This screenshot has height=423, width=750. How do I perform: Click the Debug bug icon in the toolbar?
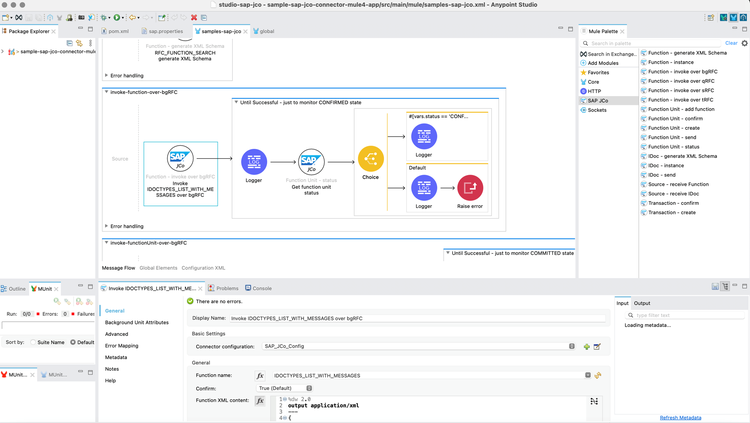pos(103,18)
